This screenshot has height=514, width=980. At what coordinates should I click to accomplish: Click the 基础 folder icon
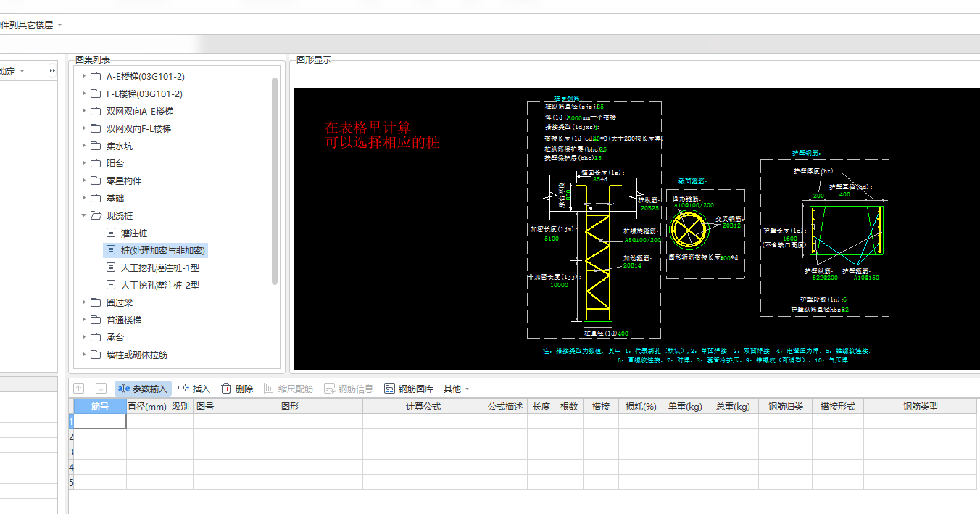pos(96,198)
